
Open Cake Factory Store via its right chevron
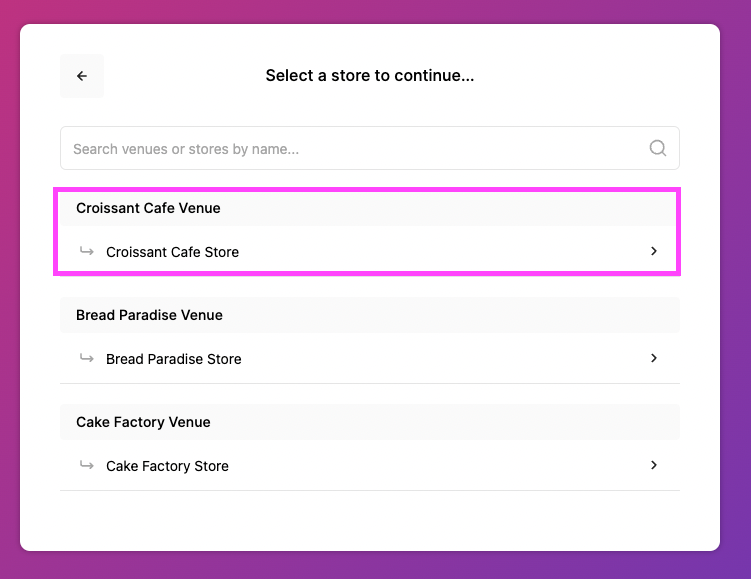654,465
